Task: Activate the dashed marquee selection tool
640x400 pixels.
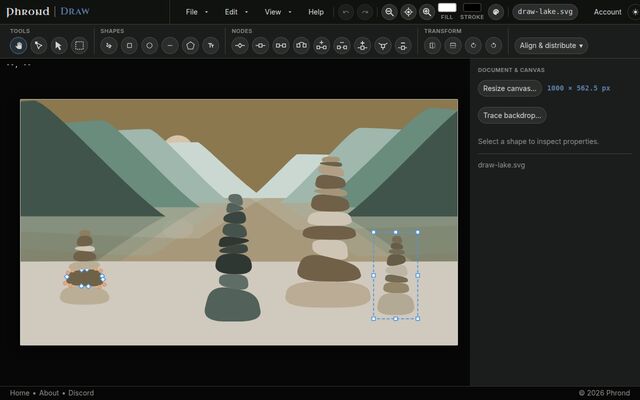Action: click(79, 45)
